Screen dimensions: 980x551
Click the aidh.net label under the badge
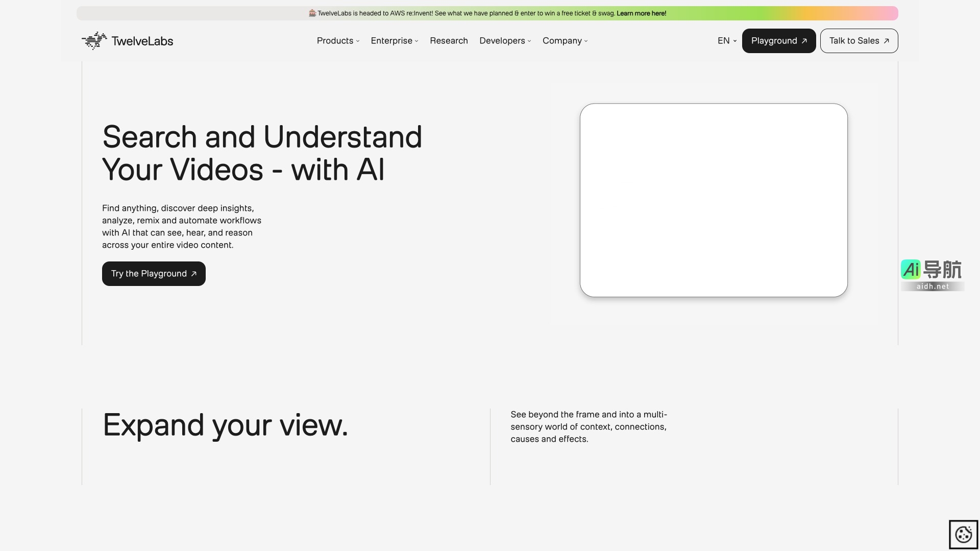pyautogui.click(x=933, y=286)
